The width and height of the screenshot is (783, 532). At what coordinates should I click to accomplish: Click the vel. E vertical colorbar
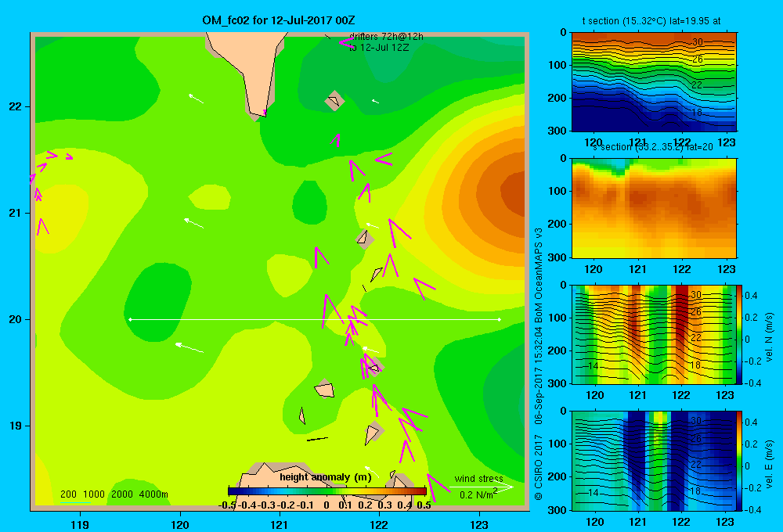[x=740, y=461]
